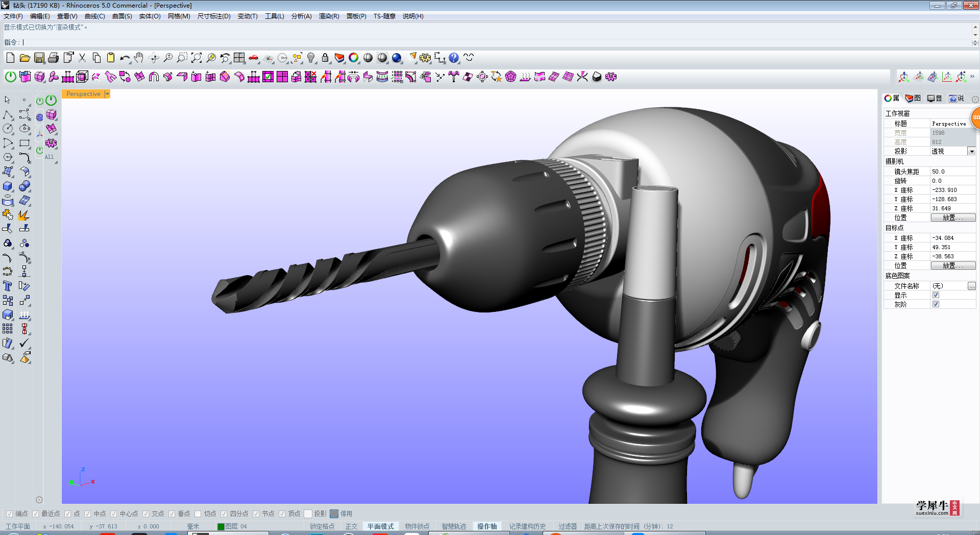Click the light bulb hide objects icon

point(311,58)
